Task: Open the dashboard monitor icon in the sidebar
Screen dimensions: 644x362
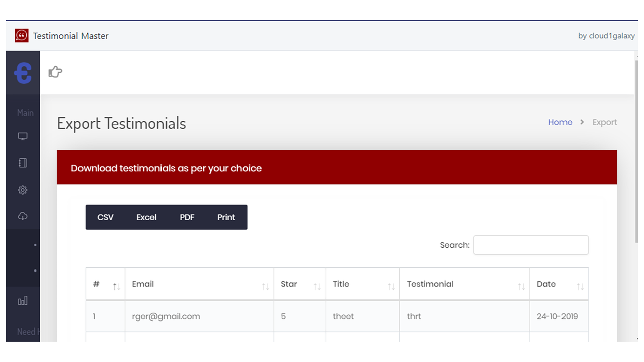Action: 22,136
